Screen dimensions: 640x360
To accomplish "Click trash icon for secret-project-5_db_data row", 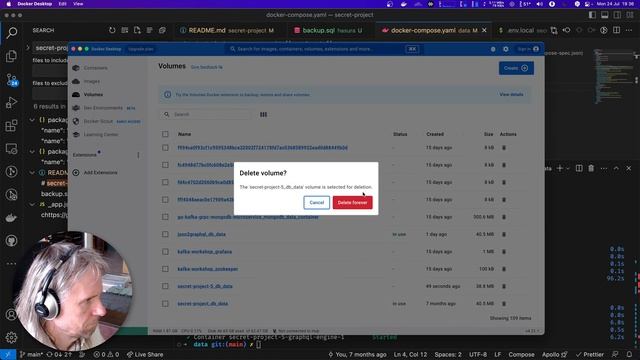I will (504, 287).
